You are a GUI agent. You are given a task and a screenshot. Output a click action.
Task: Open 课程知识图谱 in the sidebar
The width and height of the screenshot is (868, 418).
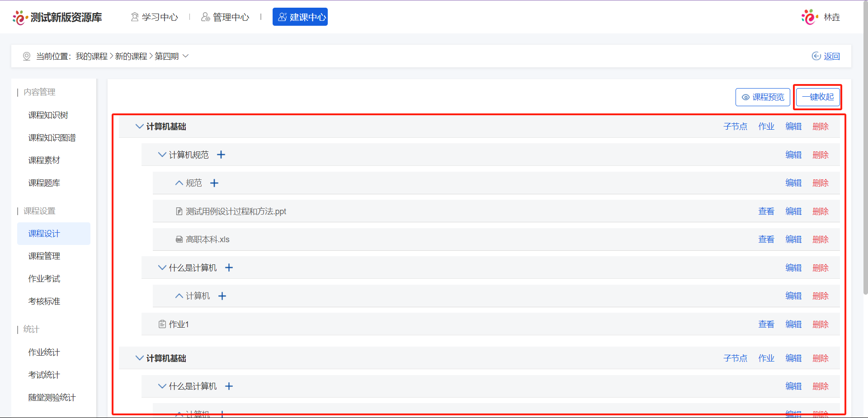pos(52,138)
